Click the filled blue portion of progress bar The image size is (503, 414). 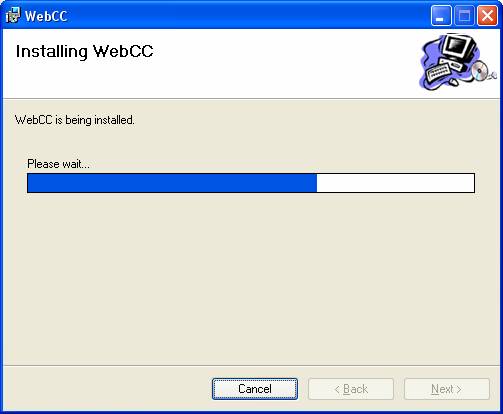point(172,183)
